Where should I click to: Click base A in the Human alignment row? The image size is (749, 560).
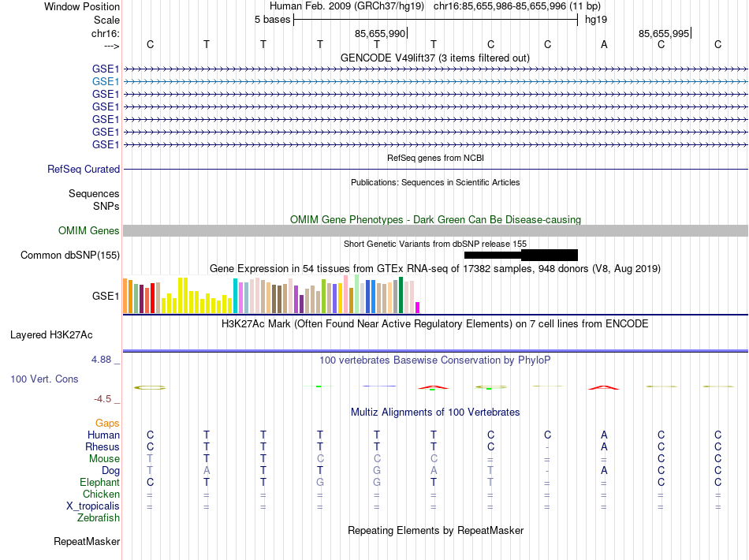click(604, 435)
